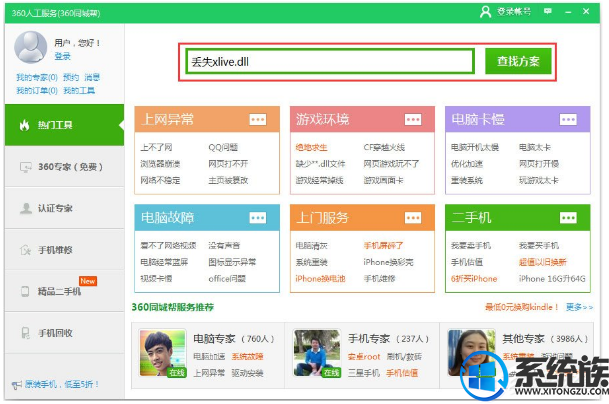Select 我要卖手机 under 二手机
Screen dimensions: 609x404
tap(470, 246)
